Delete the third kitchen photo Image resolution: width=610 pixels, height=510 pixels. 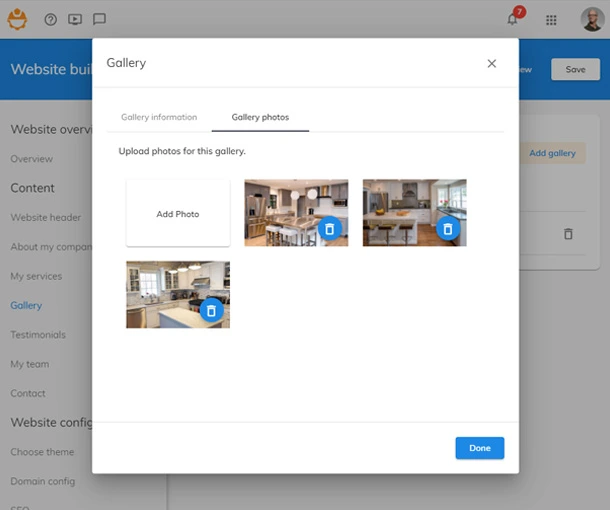pyautogui.click(x=211, y=311)
